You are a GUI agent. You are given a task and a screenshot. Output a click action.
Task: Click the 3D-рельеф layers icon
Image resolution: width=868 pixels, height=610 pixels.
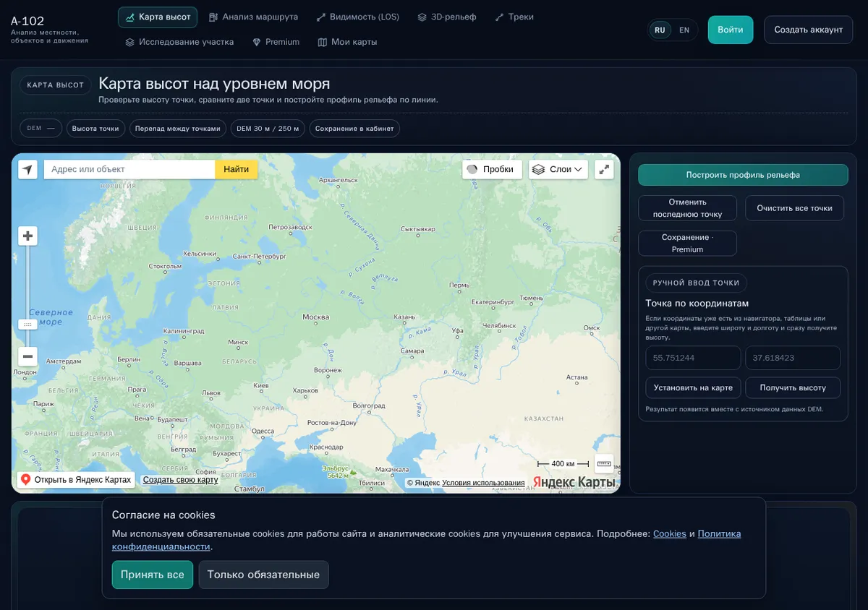422,17
